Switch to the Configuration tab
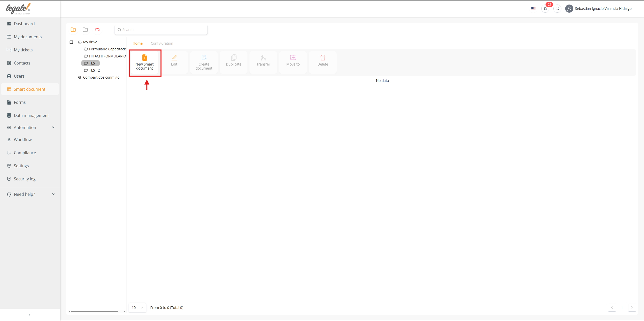644x321 pixels. tap(162, 43)
